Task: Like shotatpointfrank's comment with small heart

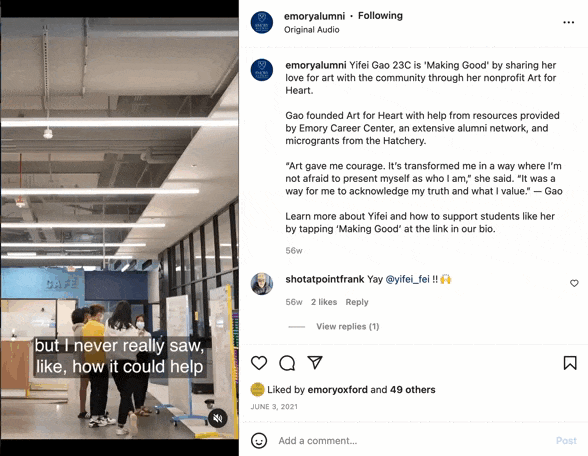Action: (x=574, y=283)
